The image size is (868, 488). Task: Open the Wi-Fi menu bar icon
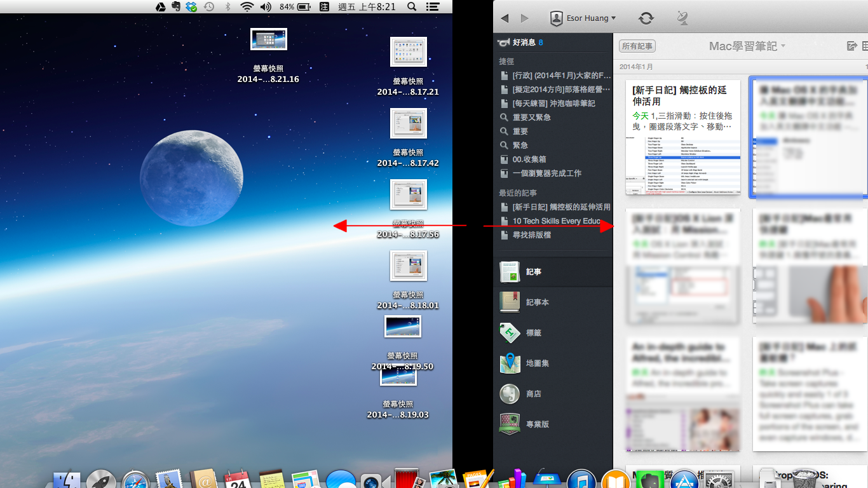pyautogui.click(x=247, y=7)
